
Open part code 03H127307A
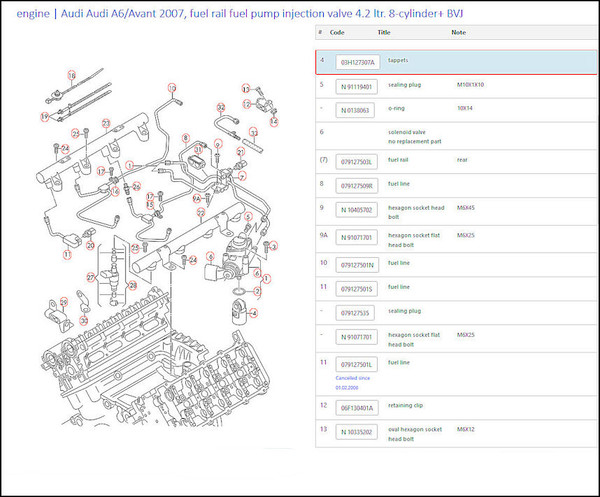[x=357, y=62]
